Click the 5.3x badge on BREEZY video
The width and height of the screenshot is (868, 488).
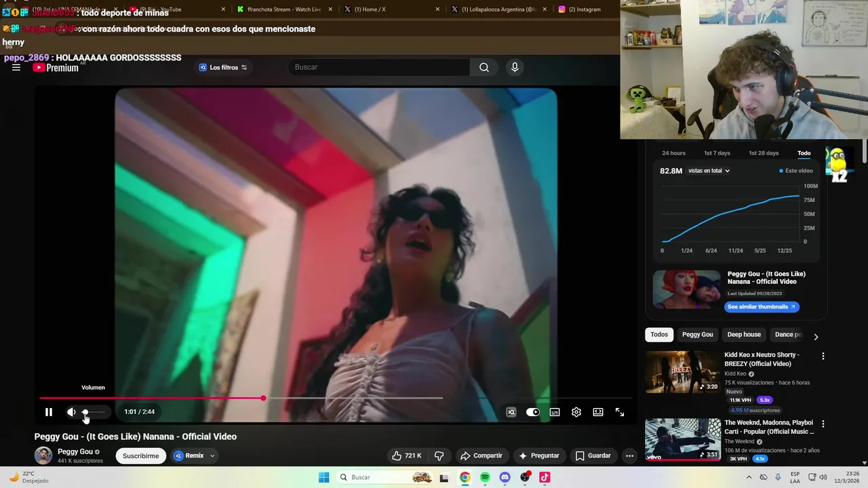(x=764, y=400)
